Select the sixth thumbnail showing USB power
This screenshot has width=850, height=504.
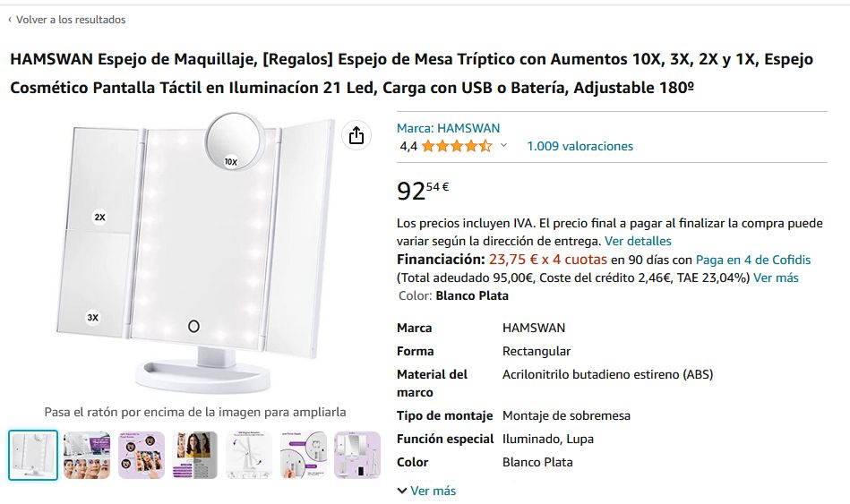point(303,456)
